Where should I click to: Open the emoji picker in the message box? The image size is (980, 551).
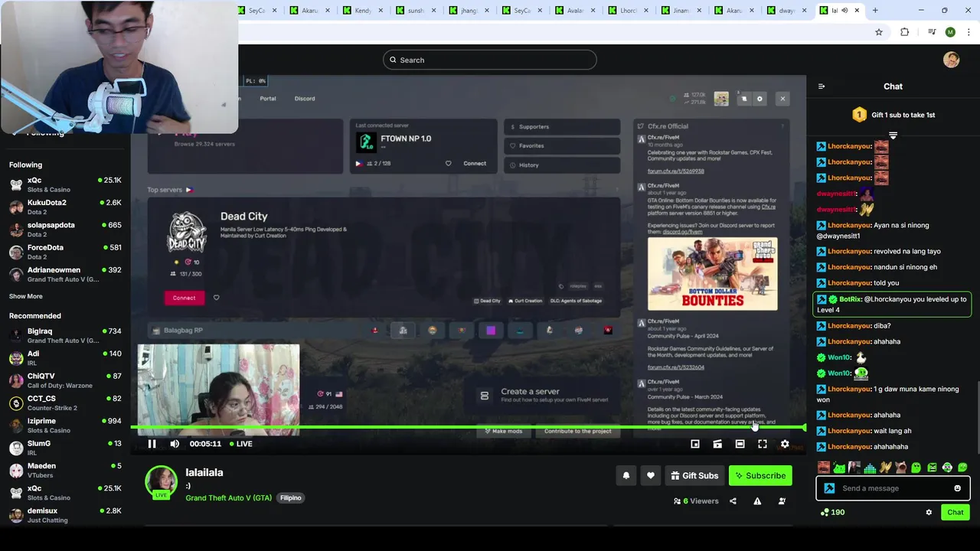point(957,488)
